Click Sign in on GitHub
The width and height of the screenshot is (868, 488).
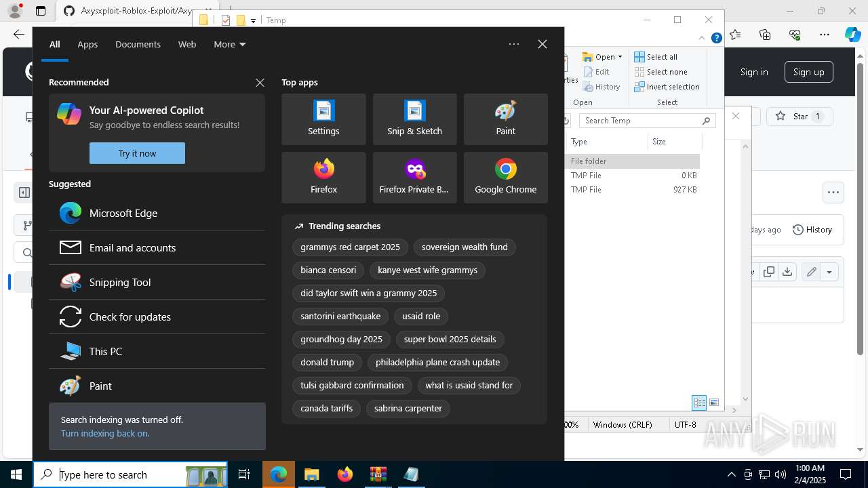coord(754,72)
